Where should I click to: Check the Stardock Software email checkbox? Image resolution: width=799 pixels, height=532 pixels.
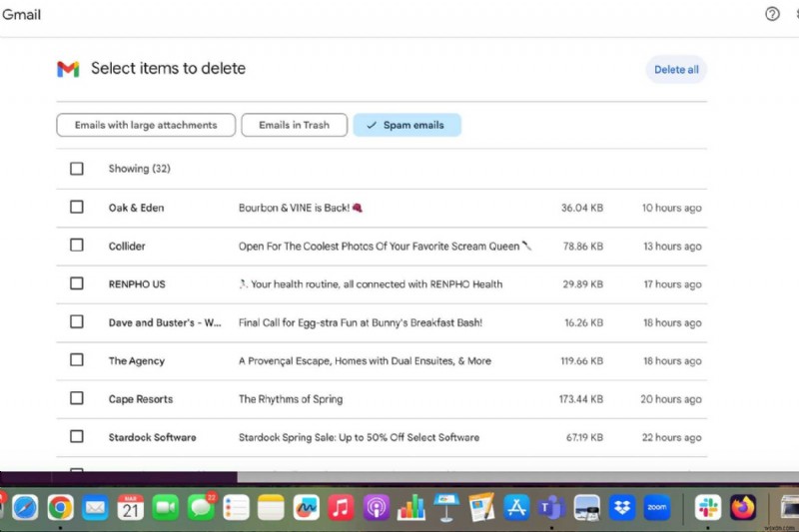[77, 436]
